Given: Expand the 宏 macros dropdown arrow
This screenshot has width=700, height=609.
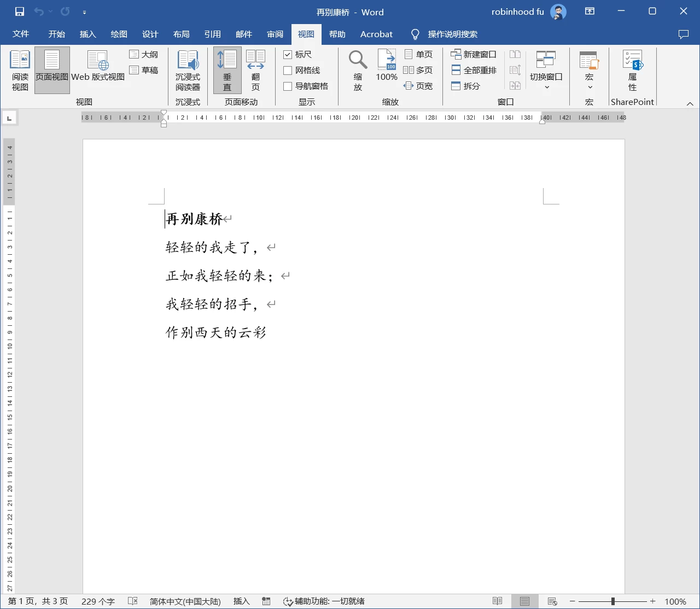Looking at the screenshot, I should coord(590,87).
